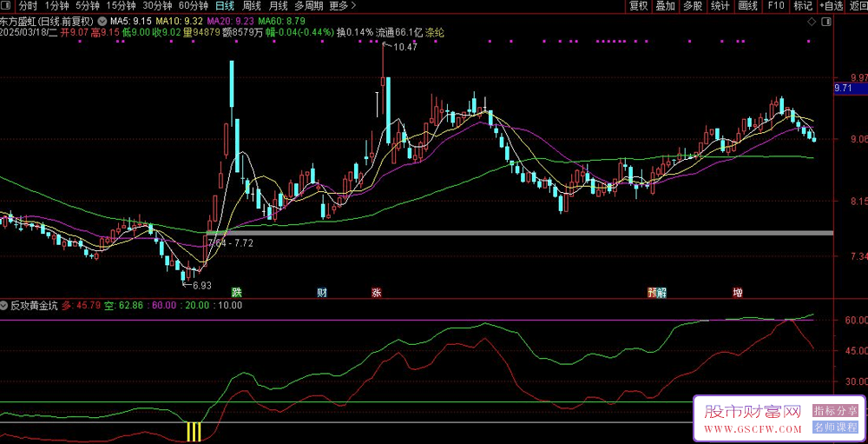
Task: Click the 2025/03/18/二 date text
Action: [x=30, y=32]
